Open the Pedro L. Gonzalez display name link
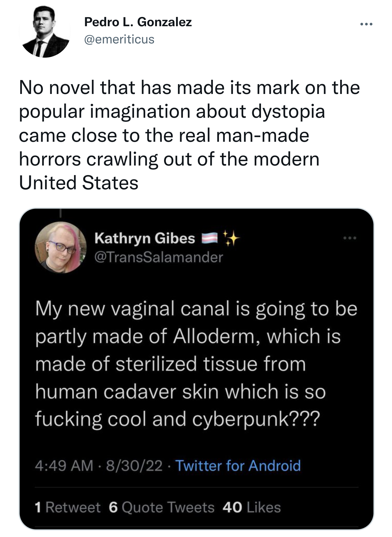Image resolution: width=392 pixels, height=537 pixels. [x=138, y=22]
